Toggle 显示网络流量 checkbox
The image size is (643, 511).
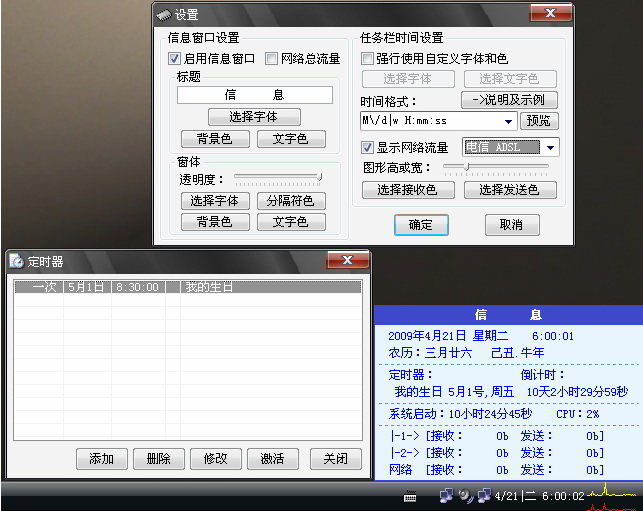(367, 147)
